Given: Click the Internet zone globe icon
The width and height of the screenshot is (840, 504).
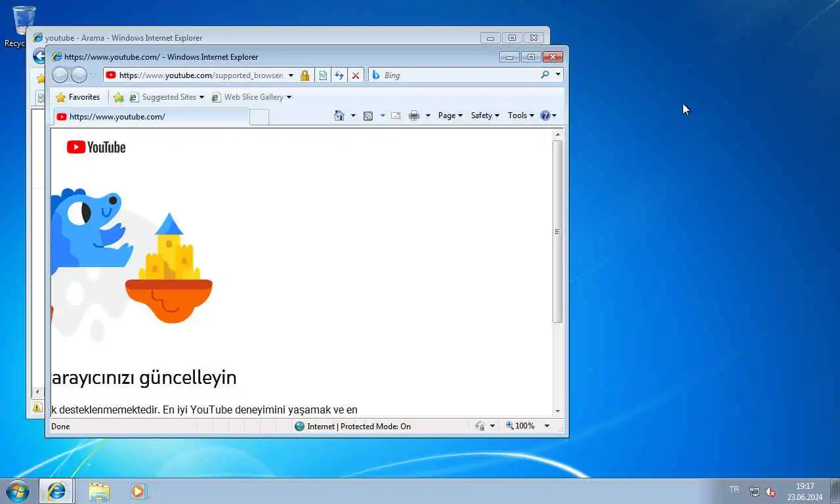Looking at the screenshot, I should (300, 427).
